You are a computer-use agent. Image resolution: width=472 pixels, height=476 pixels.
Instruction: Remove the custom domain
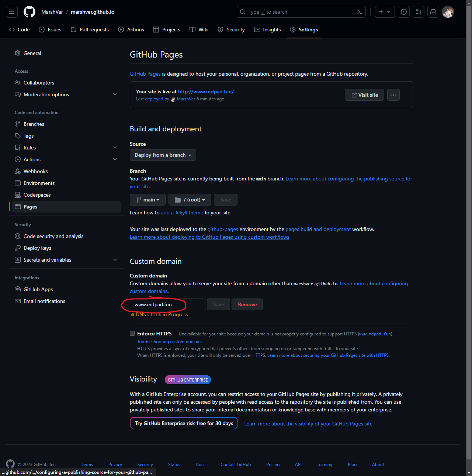click(x=247, y=304)
